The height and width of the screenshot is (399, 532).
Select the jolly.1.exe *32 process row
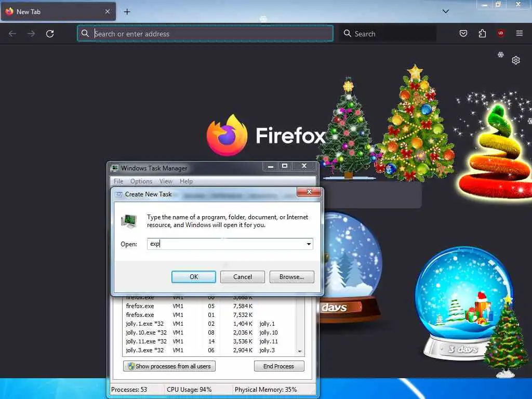[x=209, y=324]
